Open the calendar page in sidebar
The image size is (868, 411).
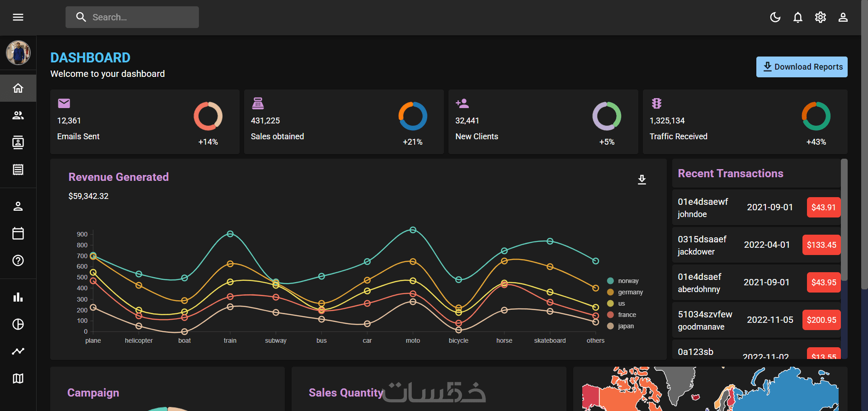(x=18, y=233)
